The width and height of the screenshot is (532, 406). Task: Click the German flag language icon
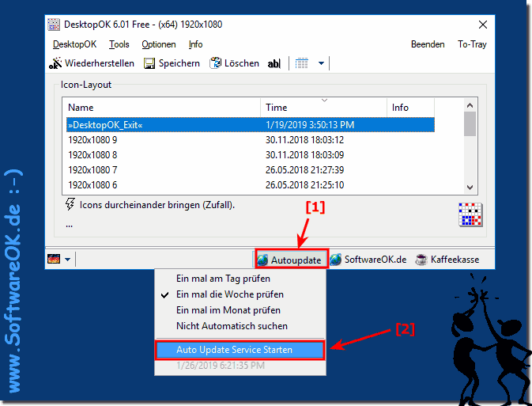pyautogui.click(x=54, y=259)
